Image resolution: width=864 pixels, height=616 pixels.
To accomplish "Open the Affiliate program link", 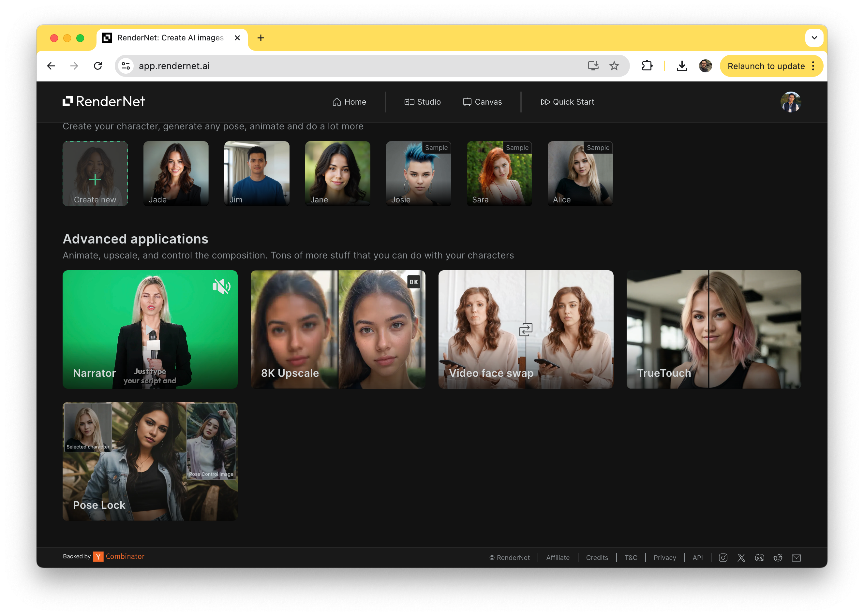I will click(x=557, y=557).
